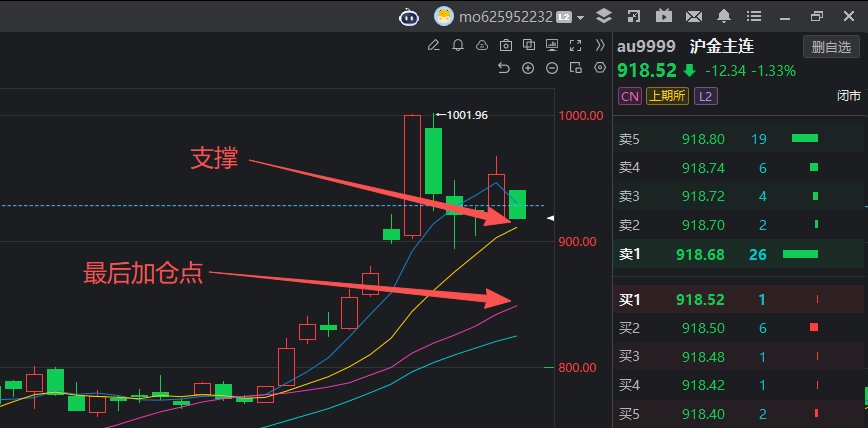Open the mail messages icon
Viewport: 868px width, 428px height.
693,16
